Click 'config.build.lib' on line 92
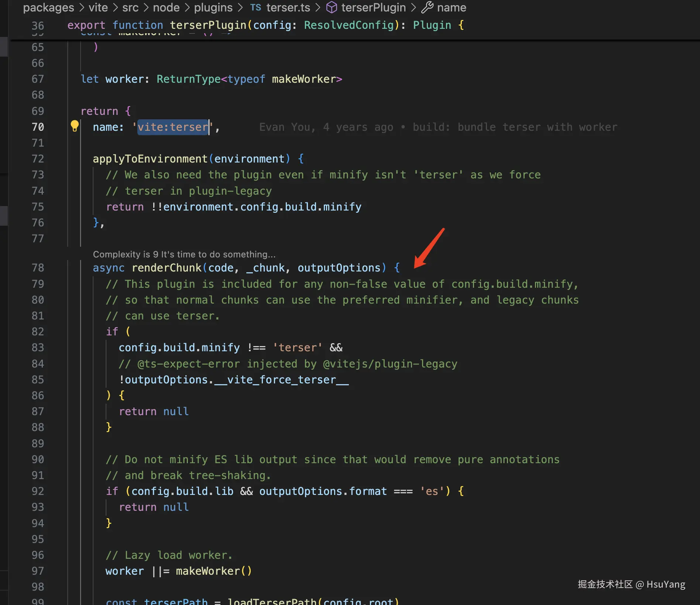Image resolution: width=700 pixels, height=605 pixels. point(182,491)
